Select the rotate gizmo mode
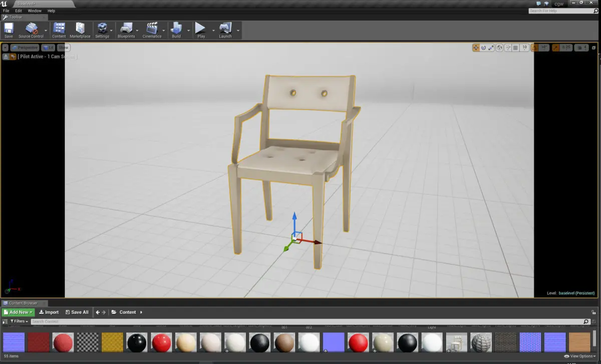 (x=484, y=48)
